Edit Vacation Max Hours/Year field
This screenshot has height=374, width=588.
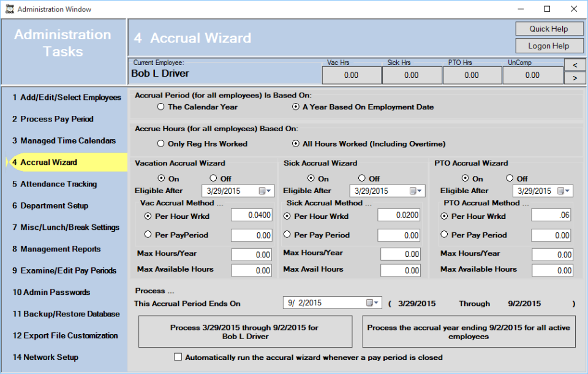[x=252, y=254]
